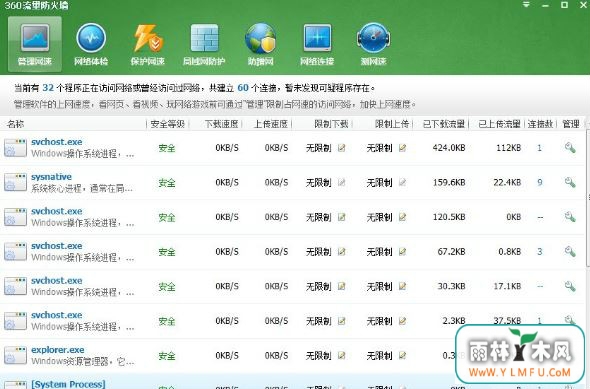Open the title bar dropdown menu arrow

526,5
